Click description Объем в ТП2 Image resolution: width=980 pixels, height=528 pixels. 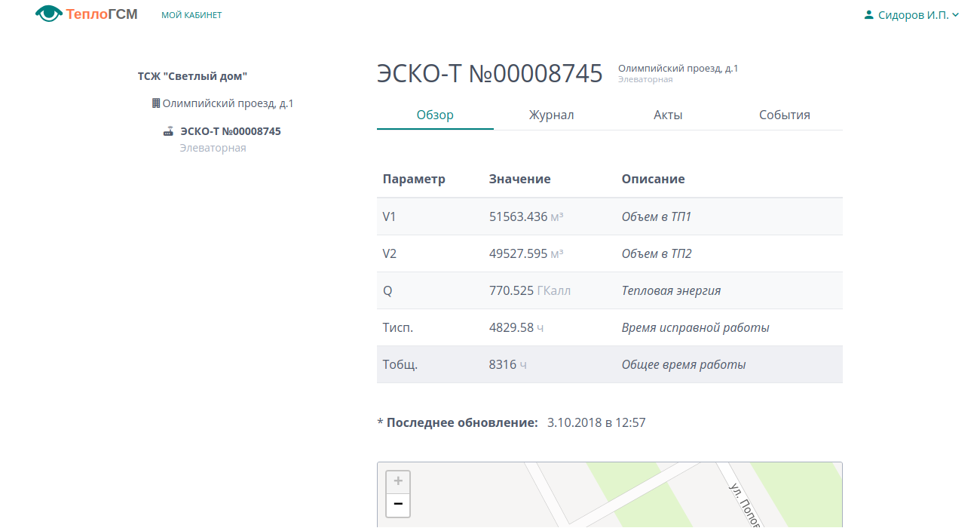[x=657, y=253]
